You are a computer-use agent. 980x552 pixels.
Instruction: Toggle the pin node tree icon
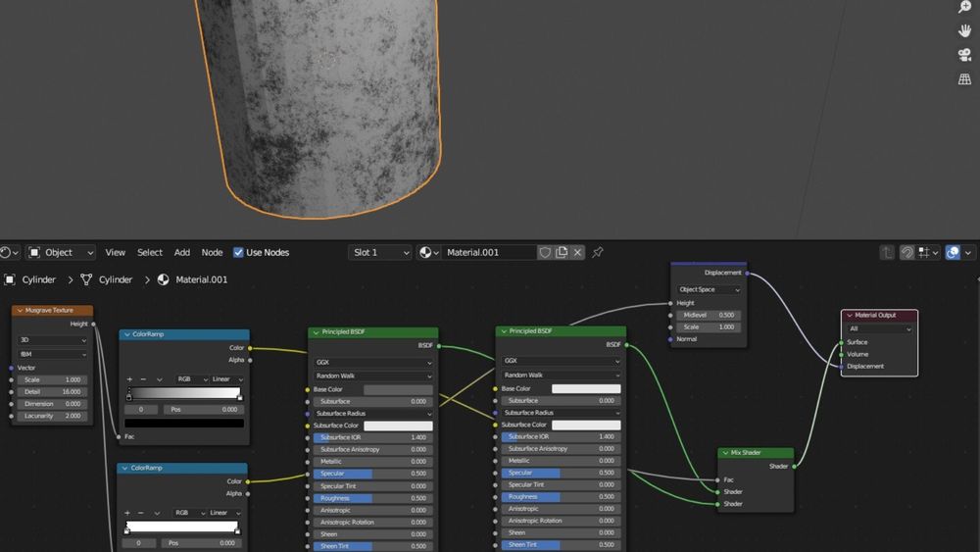click(598, 253)
